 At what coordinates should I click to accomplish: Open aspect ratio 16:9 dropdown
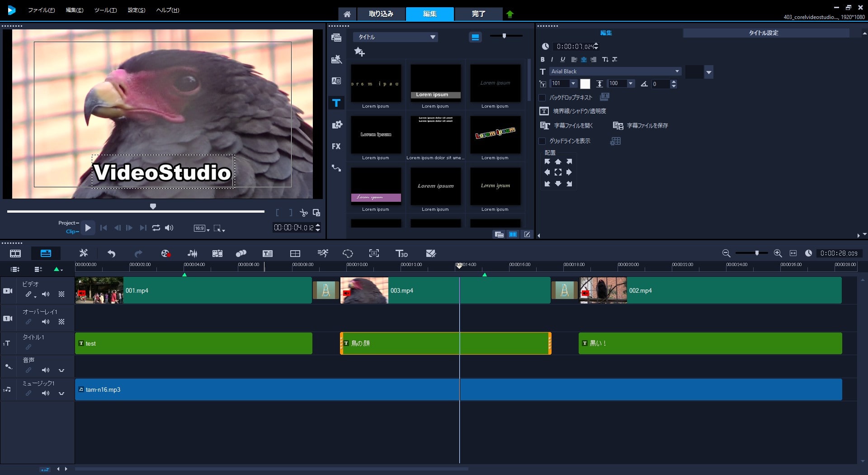point(202,228)
